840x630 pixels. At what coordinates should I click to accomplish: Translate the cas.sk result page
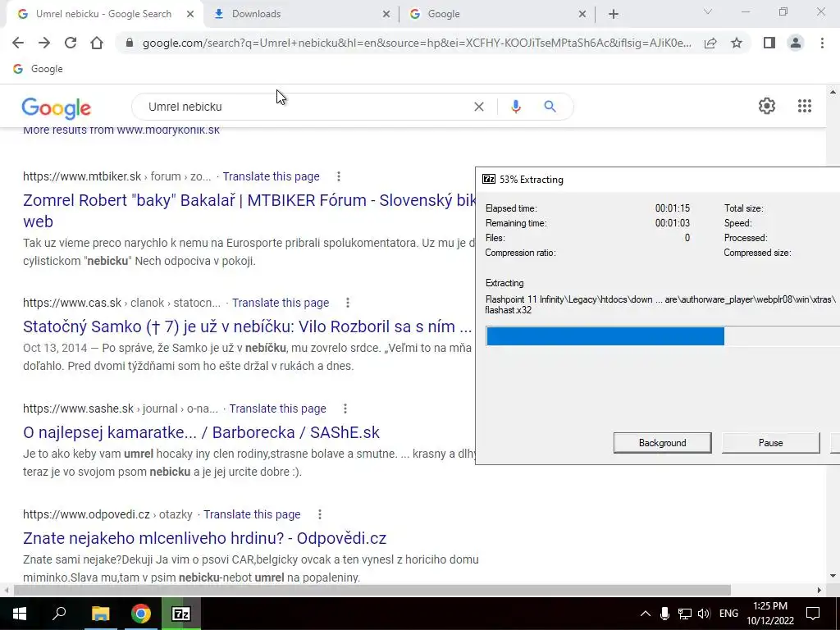coord(281,303)
